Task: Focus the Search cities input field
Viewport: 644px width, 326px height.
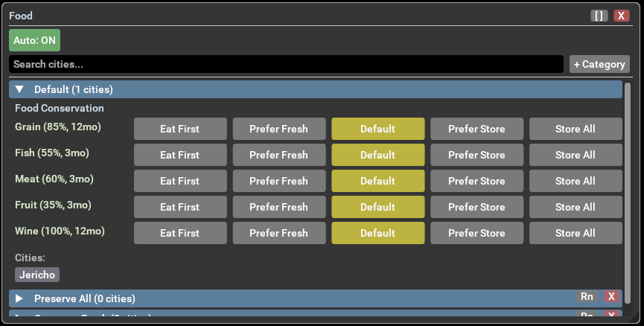Action: [x=286, y=65]
